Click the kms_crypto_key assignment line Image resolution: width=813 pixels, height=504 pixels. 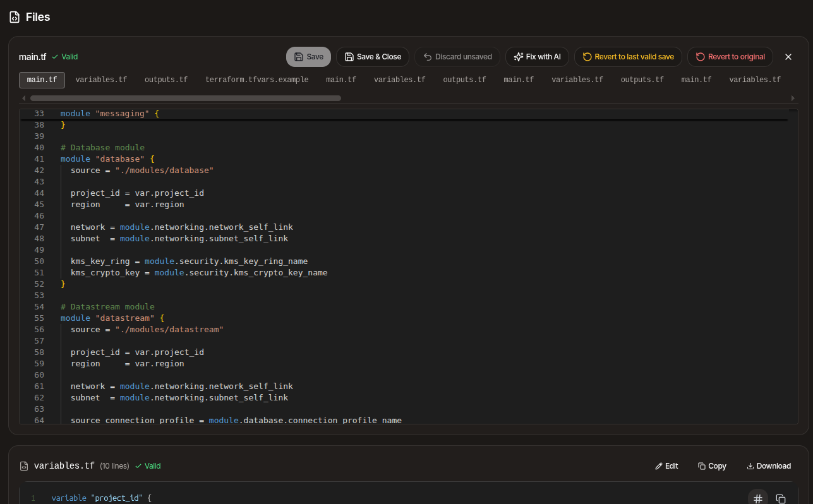(x=199, y=273)
